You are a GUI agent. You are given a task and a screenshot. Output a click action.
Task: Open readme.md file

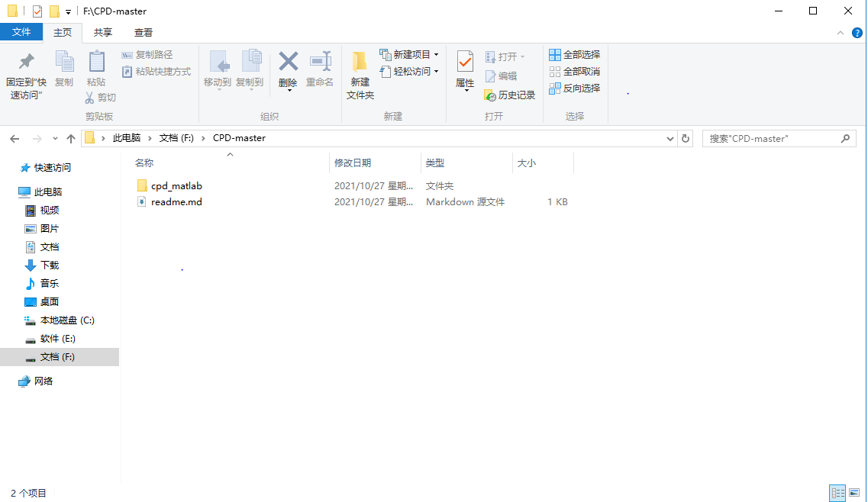[x=175, y=201]
